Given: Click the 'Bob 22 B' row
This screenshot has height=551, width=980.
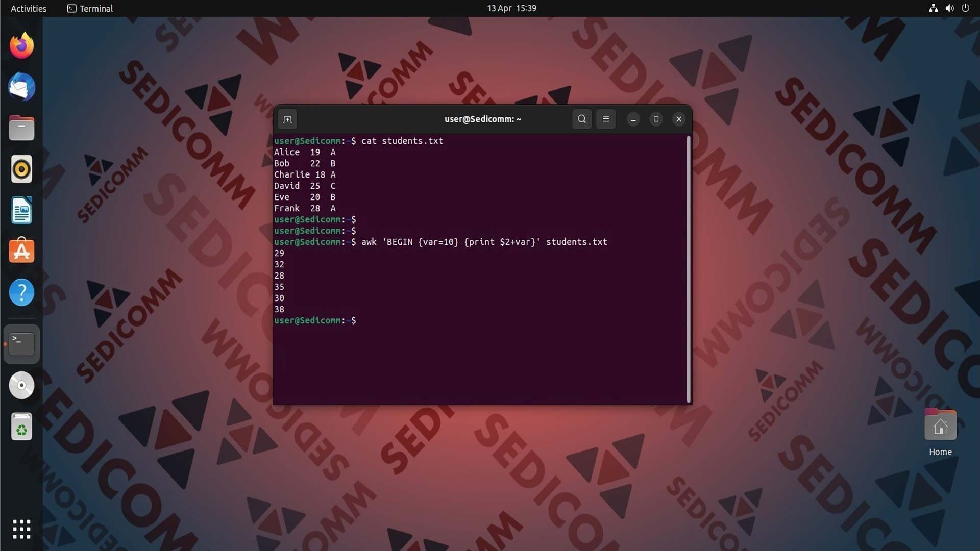Looking at the screenshot, I should 305,163.
